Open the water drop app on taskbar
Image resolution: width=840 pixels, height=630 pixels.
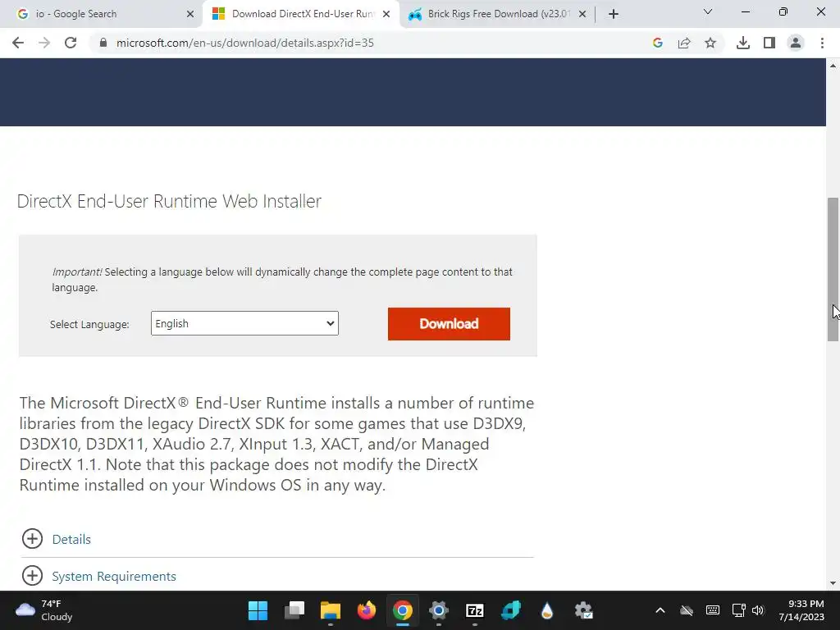click(x=547, y=610)
